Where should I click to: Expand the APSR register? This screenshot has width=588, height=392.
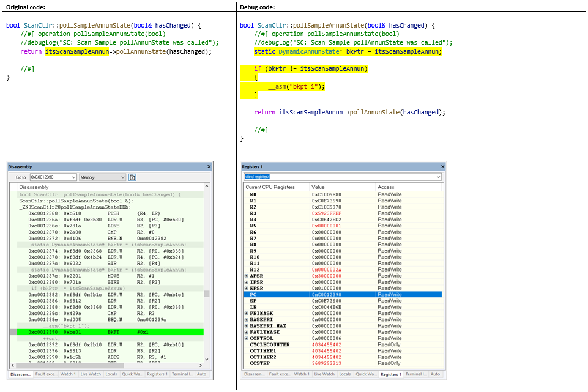[x=247, y=276]
